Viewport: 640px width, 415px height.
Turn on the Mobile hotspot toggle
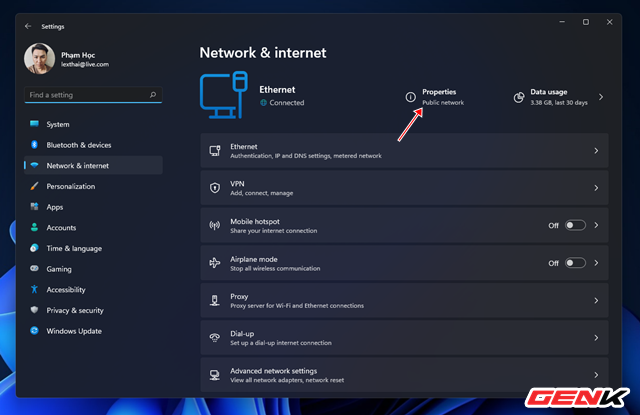575,225
